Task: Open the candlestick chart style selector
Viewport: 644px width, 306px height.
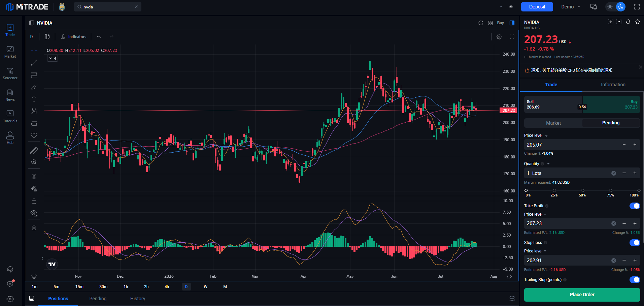Action: tap(47, 37)
